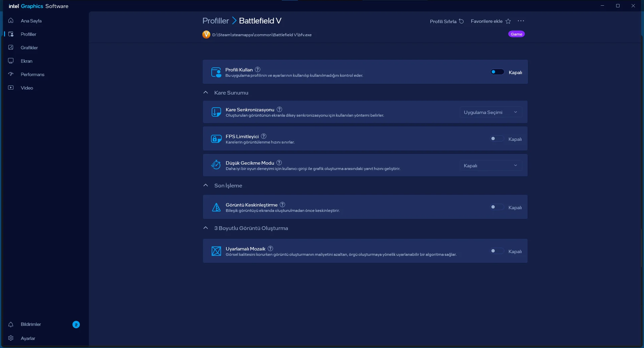Viewport: 644px width, 348px height.
Task: Click the Ekran monitor icon
Action: [11, 61]
